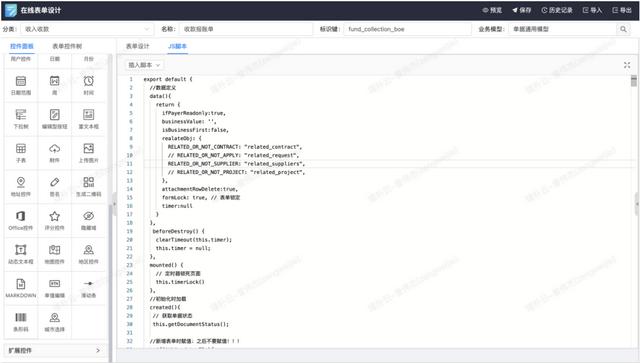Select the 生成二维码 QR code control

[x=89, y=187]
